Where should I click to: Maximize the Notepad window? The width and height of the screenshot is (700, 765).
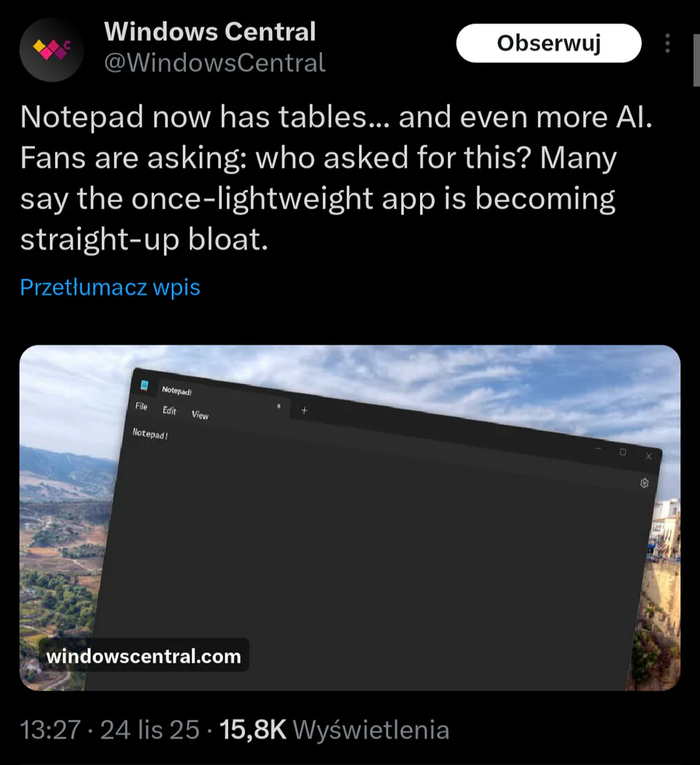pos(622,452)
